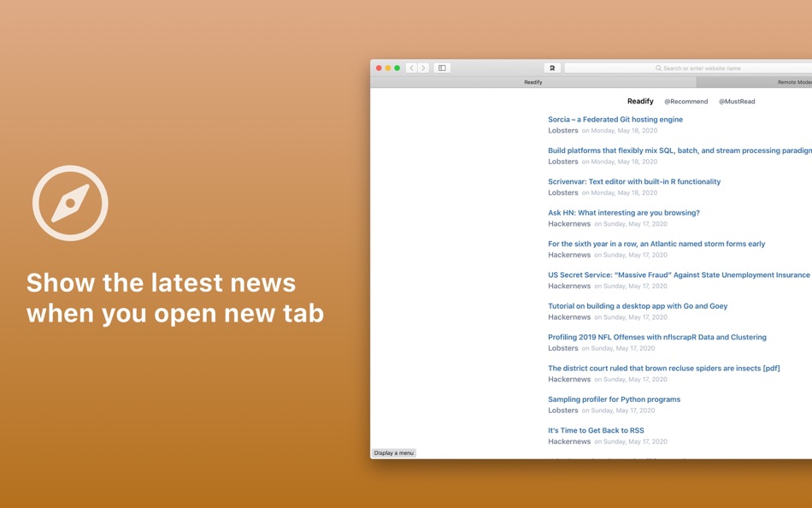Select the Readify browser tab
This screenshot has width=812, height=508.
[533, 82]
